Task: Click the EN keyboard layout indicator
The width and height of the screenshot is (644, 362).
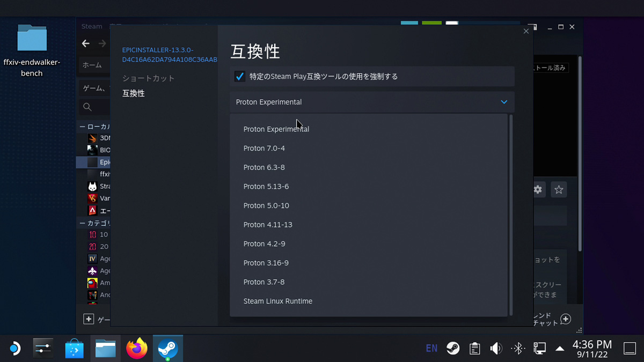Action: (431, 349)
